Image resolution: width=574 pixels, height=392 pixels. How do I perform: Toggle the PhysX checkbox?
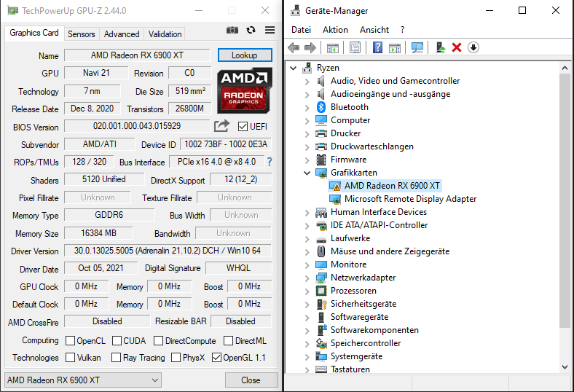pos(176,357)
